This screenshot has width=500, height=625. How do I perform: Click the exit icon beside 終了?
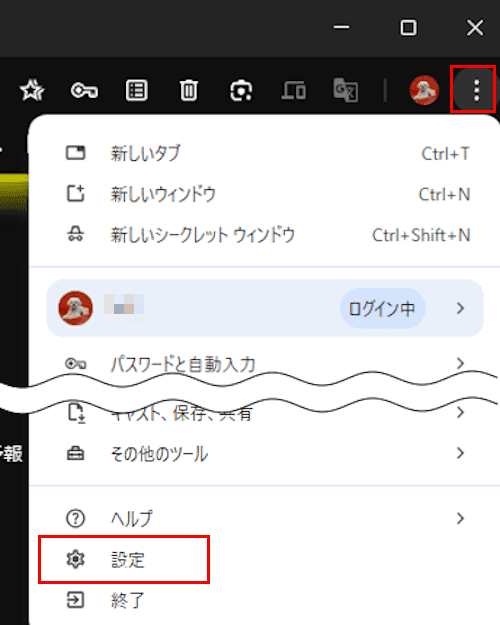pyautogui.click(x=75, y=600)
